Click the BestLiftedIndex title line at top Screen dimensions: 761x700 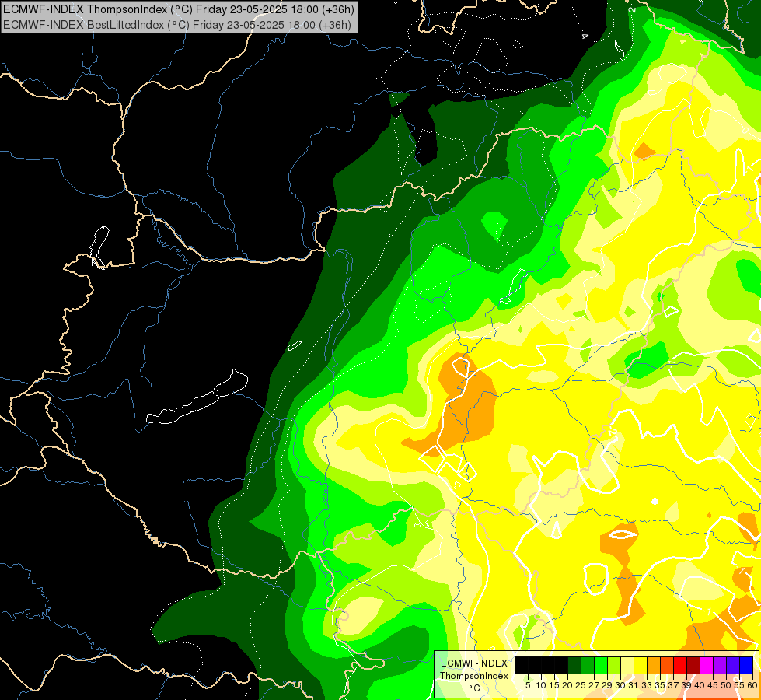coord(177,25)
